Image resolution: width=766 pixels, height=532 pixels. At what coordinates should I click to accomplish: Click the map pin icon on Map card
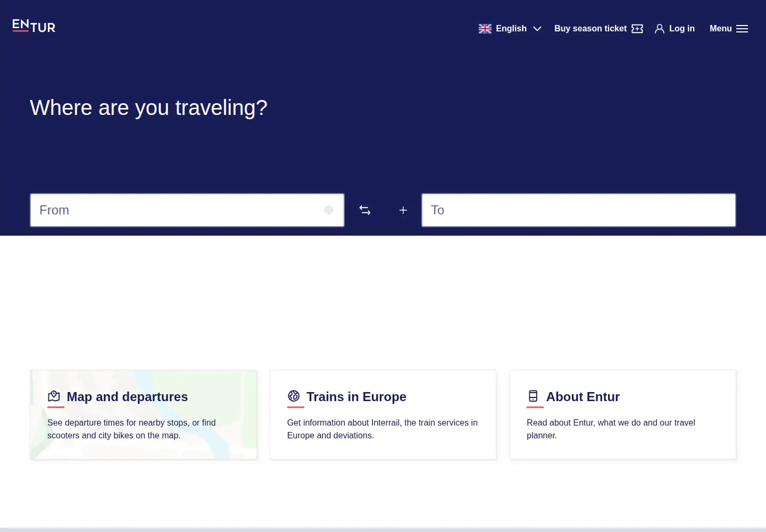click(x=54, y=396)
